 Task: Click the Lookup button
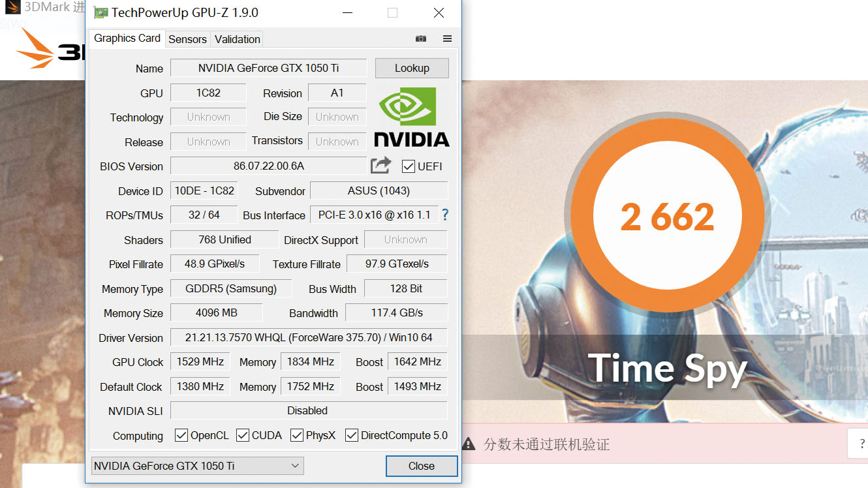[412, 68]
